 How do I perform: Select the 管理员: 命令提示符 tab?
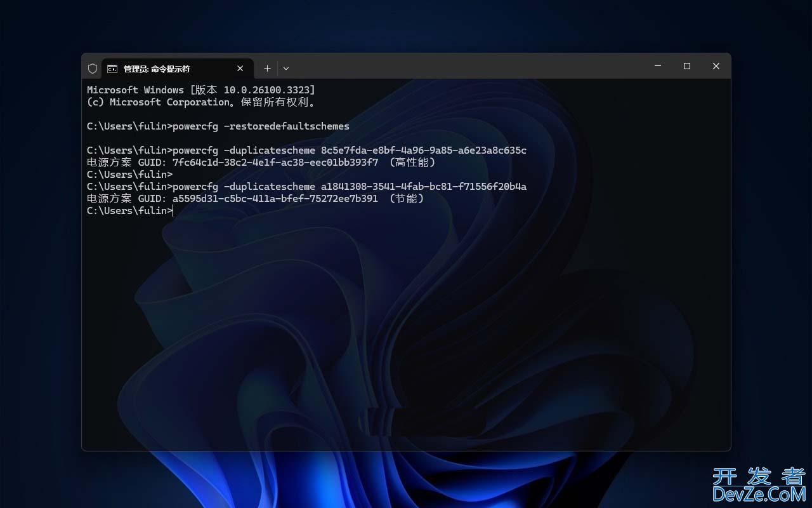[x=178, y=69]
